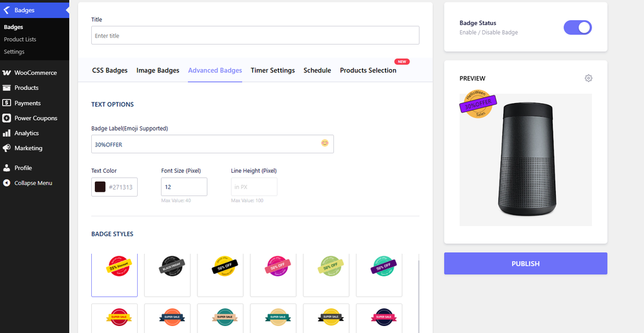The image size is (644, 333).
Task: Click the Power Coupons icon
Action: 6,118
